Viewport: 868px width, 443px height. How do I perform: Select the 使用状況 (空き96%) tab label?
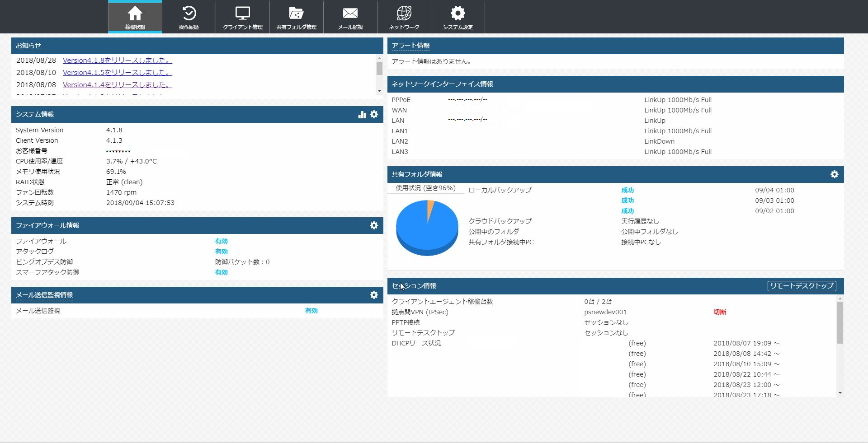tap(425, 188)
